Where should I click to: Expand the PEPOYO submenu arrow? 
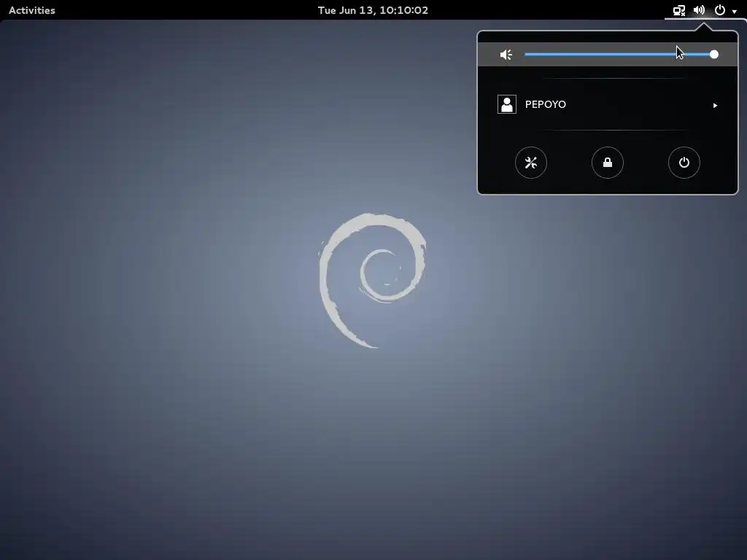pyautogui.click(x=715, y=105)
